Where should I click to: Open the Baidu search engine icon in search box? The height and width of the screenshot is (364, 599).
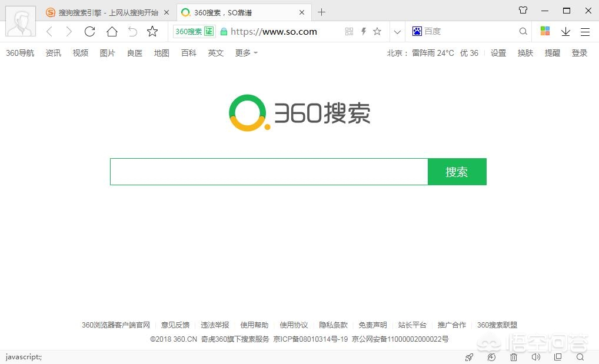(x=416, y=31)
